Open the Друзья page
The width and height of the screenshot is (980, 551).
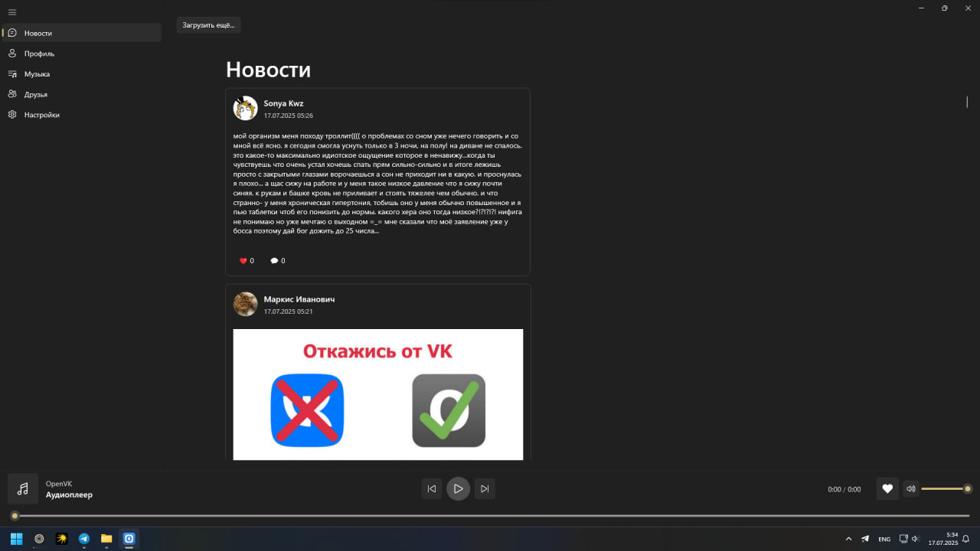point(81,94)
